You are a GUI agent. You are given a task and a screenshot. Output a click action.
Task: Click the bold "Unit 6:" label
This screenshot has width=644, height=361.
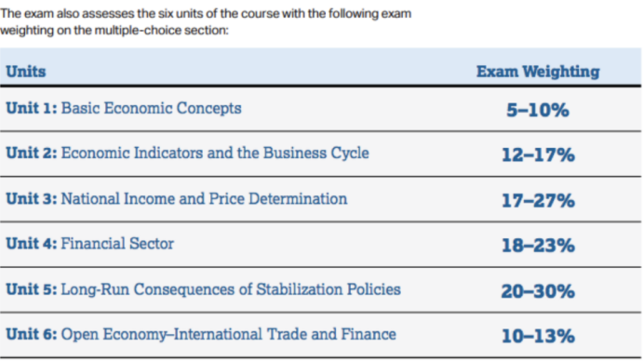pos(32,334)
